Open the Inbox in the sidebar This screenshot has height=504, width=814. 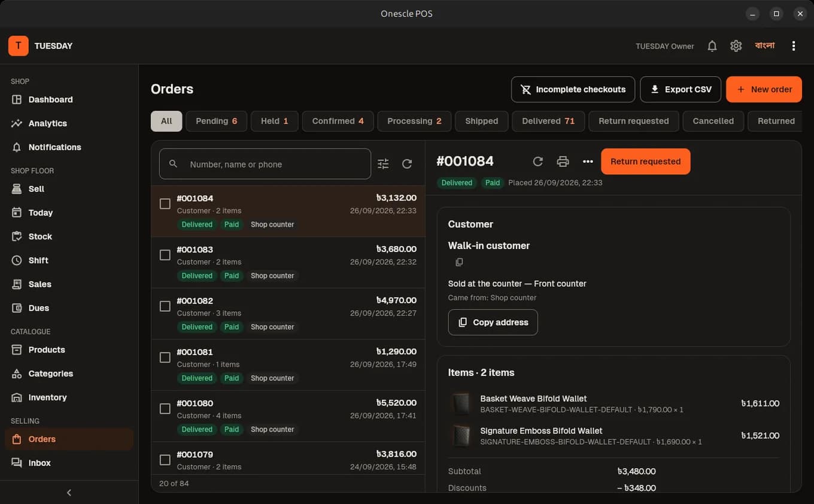[69, 463]
